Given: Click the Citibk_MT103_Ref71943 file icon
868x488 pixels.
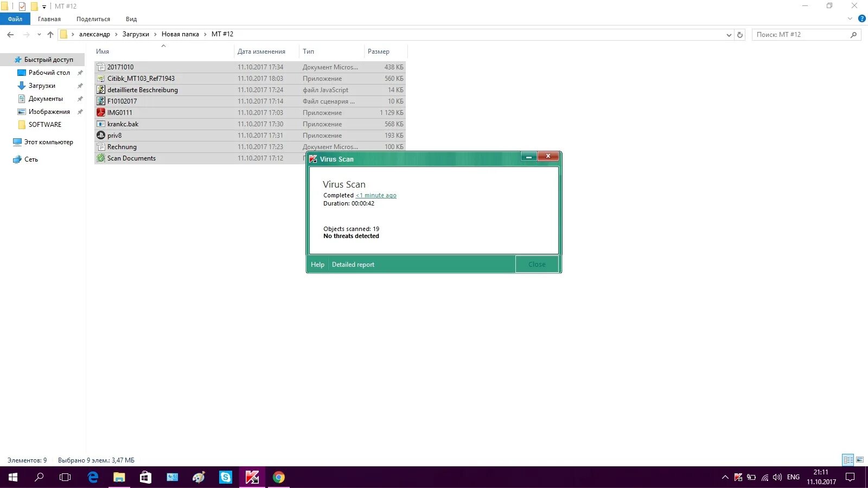Looking at the screenshot, I should pos(101,79).
